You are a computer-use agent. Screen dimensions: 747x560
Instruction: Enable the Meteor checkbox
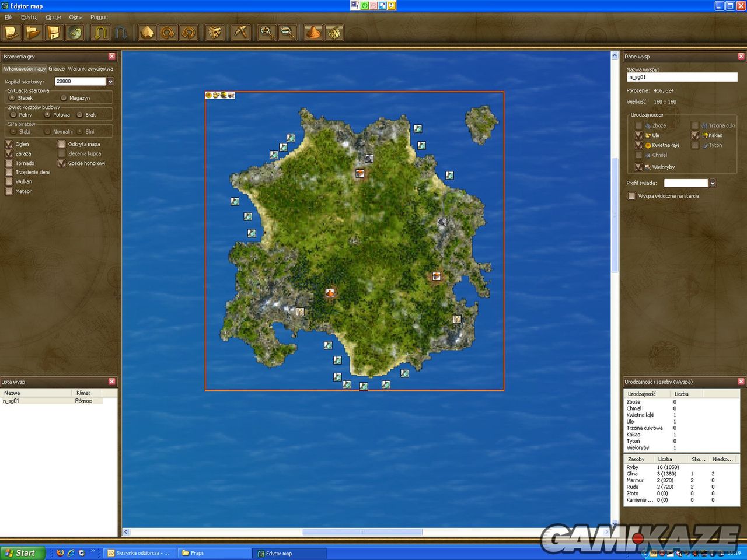click(x=9, y=191)
